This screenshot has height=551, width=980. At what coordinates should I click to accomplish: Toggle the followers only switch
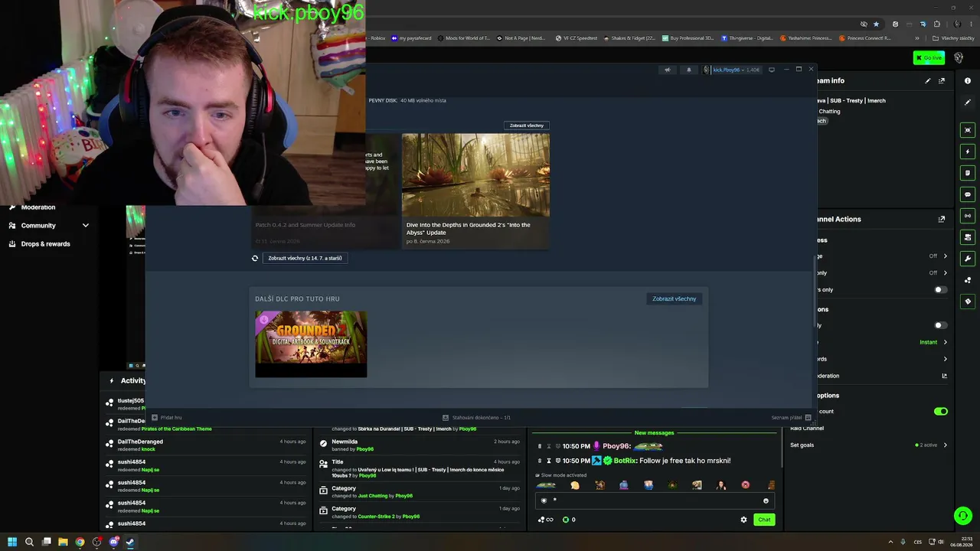click(x=940, y=290)
